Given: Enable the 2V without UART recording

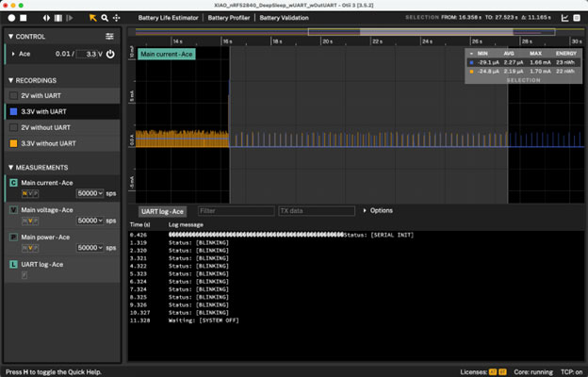Looking at the screenshot, I should point(13,127).
